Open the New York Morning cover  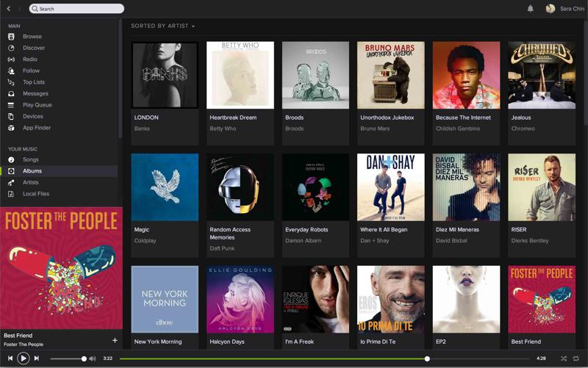(165, 299)
